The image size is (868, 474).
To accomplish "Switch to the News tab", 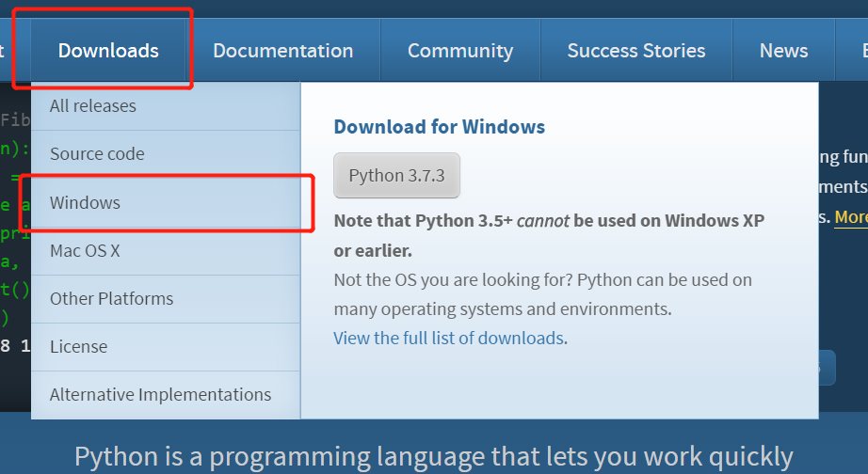I will [x=783, y=51].
